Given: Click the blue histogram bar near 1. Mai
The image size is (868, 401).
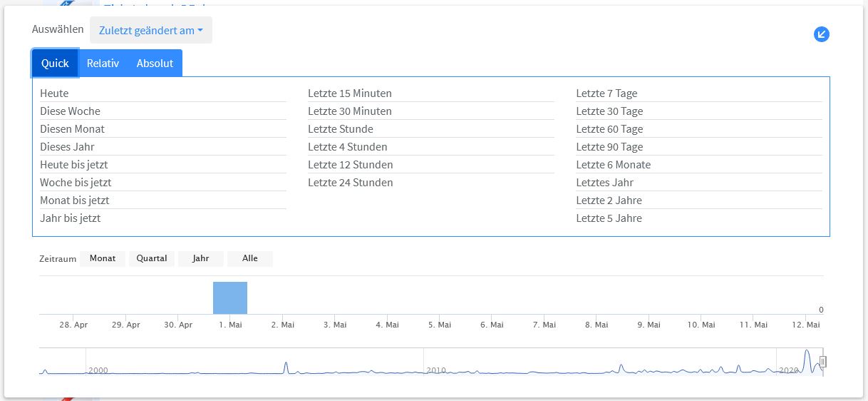Looking at the screenshot, I should point(230,298).
